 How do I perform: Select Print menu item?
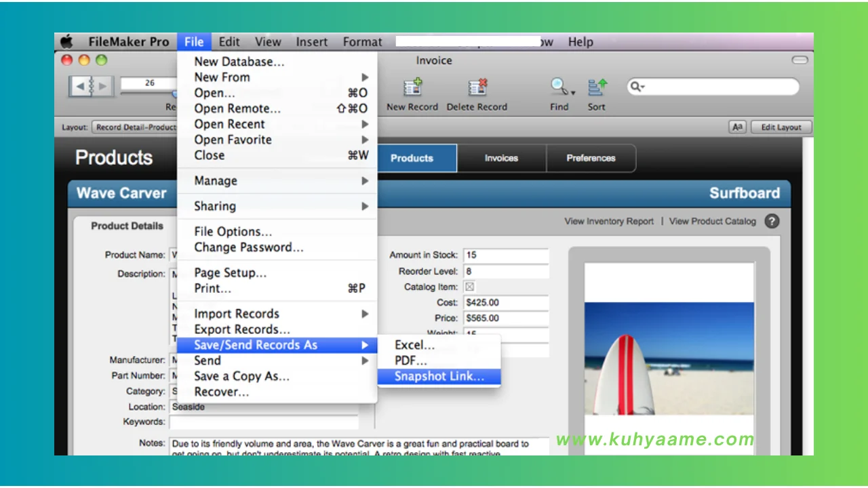[277, 289]
